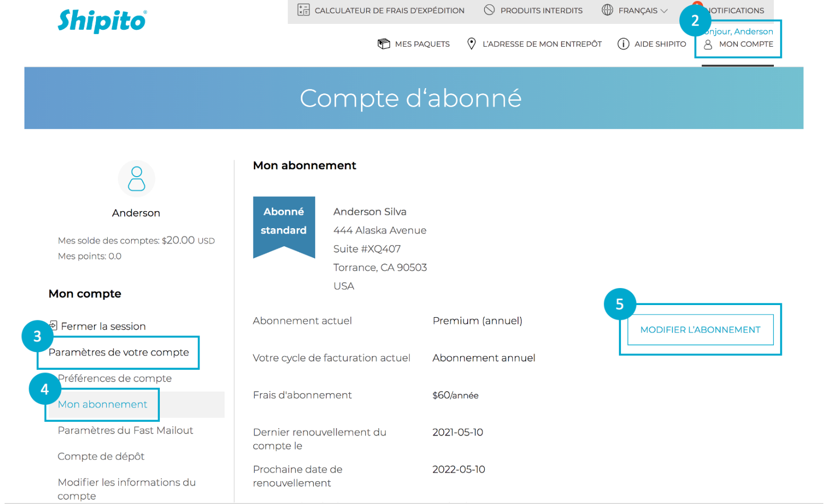Click the 2022-05-10 next renewal date
The image size is (828, 504).
(x=459, y=470)
